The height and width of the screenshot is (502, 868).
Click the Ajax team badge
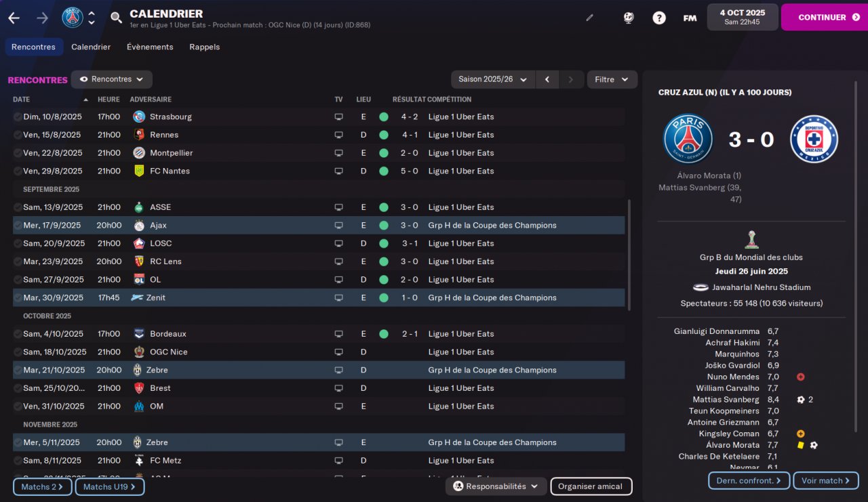pyautogui.click(x=139, y=225)
